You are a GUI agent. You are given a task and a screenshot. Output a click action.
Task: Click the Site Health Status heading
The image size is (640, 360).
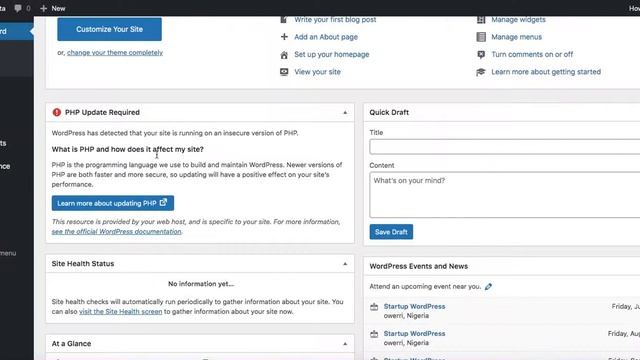point(83,264)
